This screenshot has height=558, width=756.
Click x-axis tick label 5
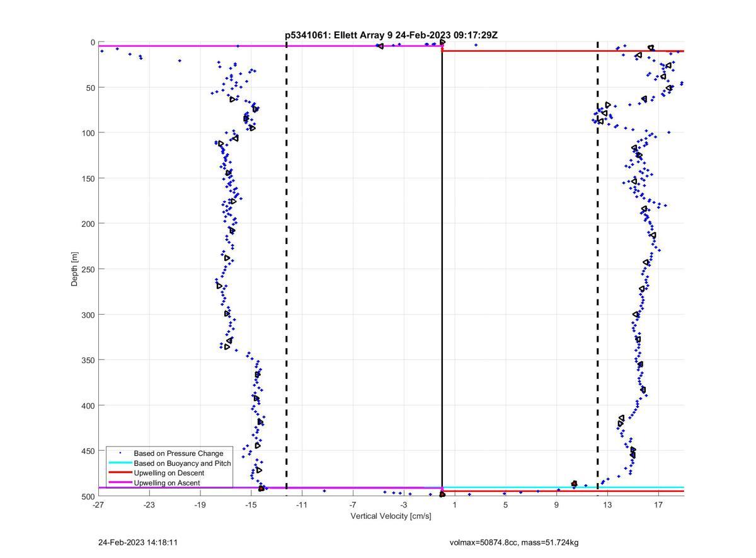tap(505, 504)
